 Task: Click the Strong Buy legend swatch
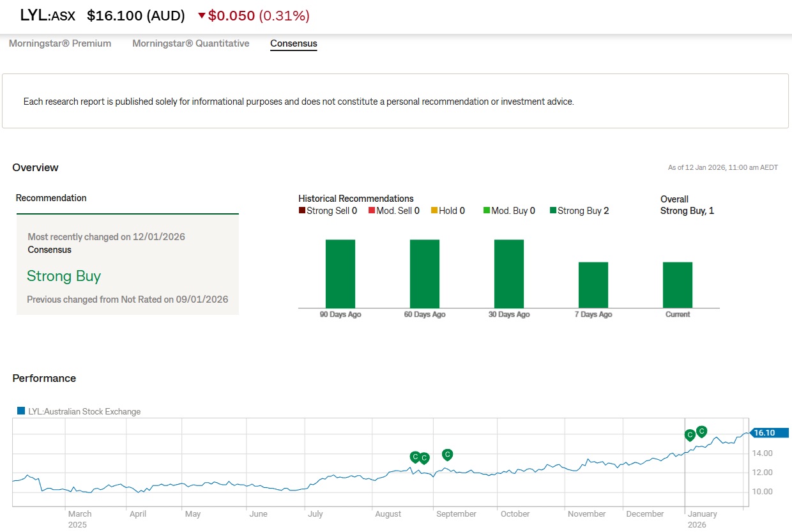pos(553,211)
